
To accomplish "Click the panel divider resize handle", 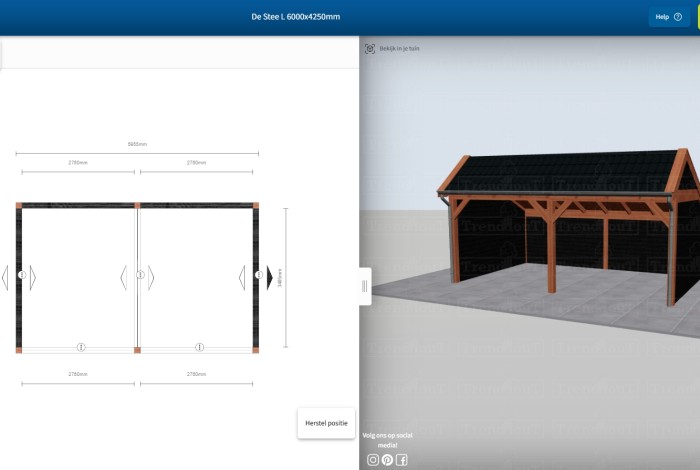I will pos(365,286).
